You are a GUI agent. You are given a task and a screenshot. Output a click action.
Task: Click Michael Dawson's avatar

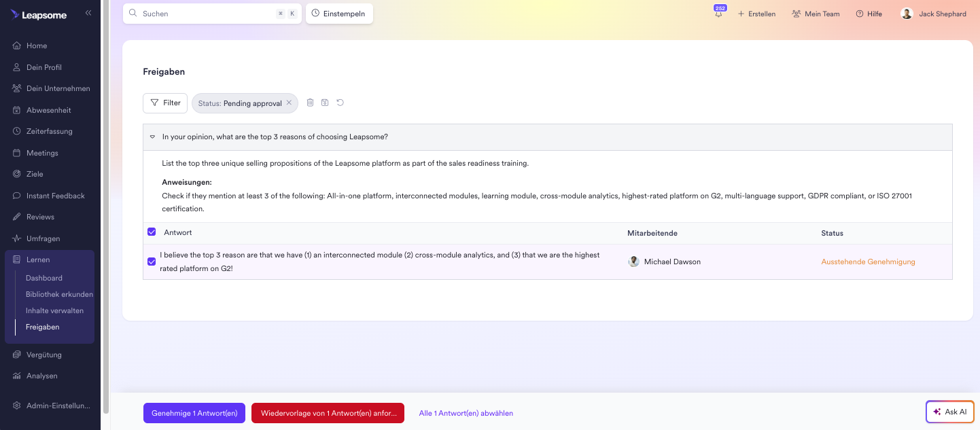633,262
